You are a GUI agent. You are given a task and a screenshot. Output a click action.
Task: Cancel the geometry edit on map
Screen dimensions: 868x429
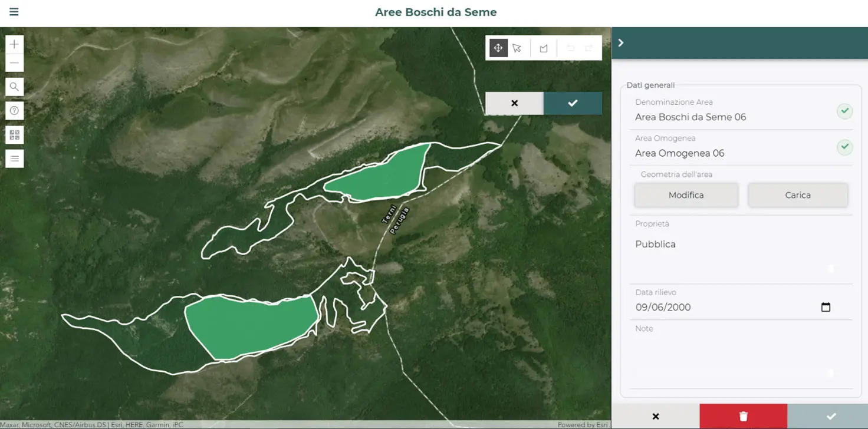tap(514, 103)
